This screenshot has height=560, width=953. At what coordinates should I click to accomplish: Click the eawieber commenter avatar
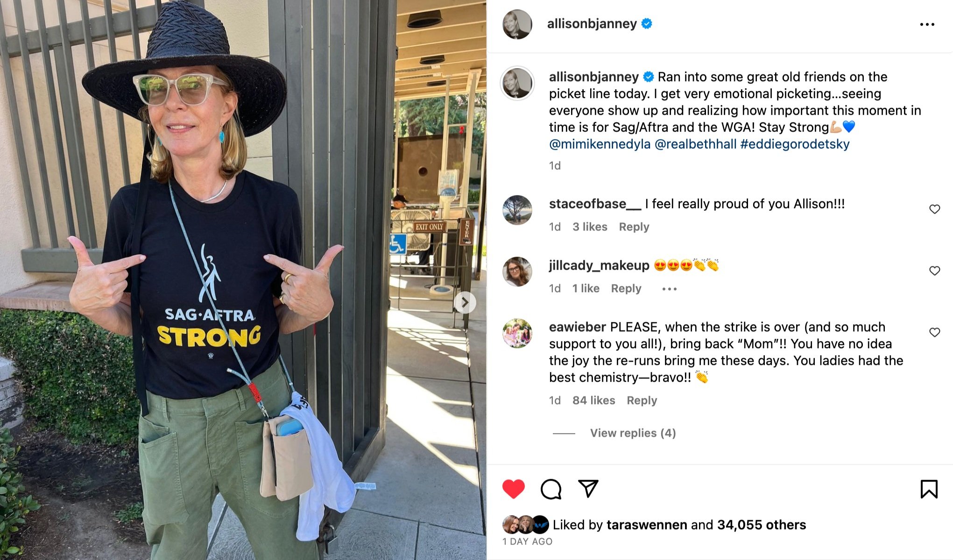(517, 333)
